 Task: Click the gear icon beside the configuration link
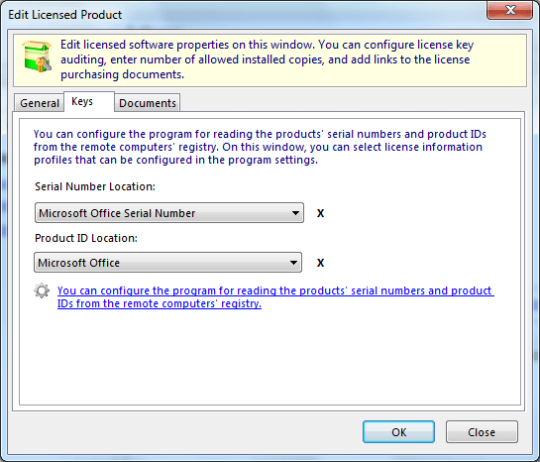click(42, 291)
